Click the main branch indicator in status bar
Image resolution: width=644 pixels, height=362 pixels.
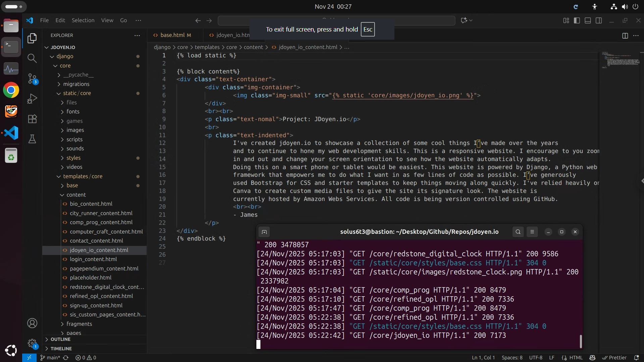click(x=50, y=358)
